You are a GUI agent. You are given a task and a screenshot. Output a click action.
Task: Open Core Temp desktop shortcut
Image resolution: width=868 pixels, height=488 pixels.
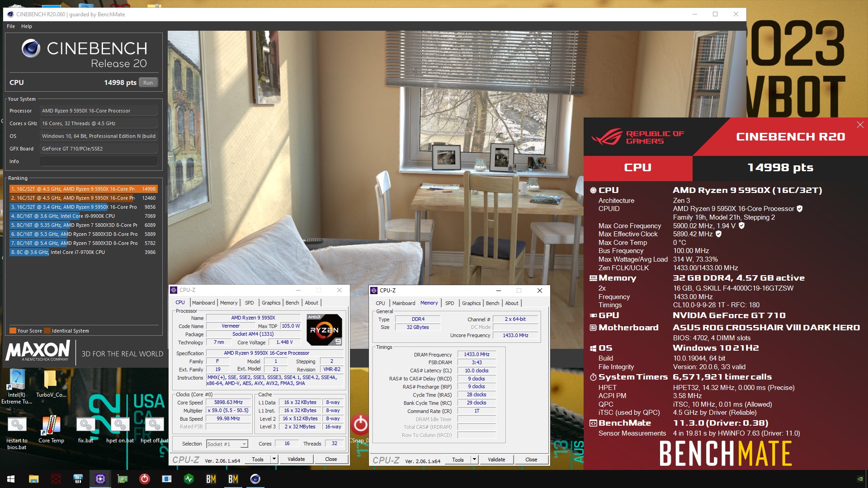[51, 429]
